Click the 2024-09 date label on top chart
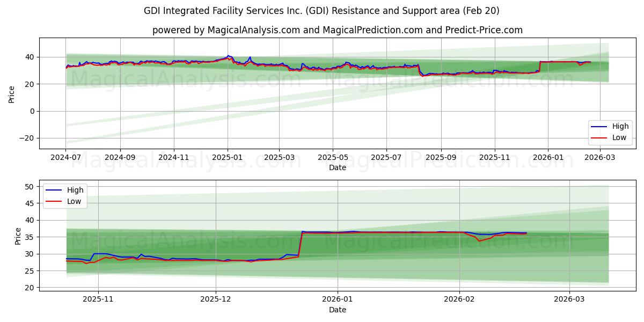 [x=120, y=158]
